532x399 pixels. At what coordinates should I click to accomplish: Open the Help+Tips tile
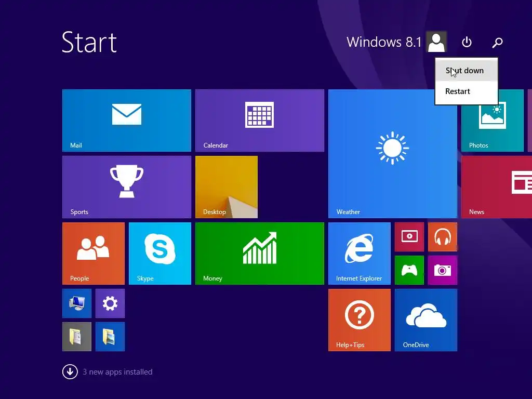[360, 320]
